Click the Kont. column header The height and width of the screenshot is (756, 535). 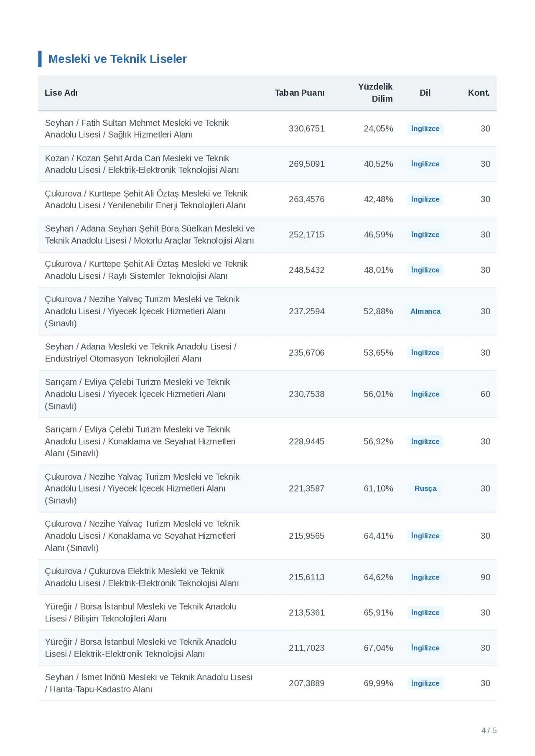pyautogui.click(x=479, y=93)
